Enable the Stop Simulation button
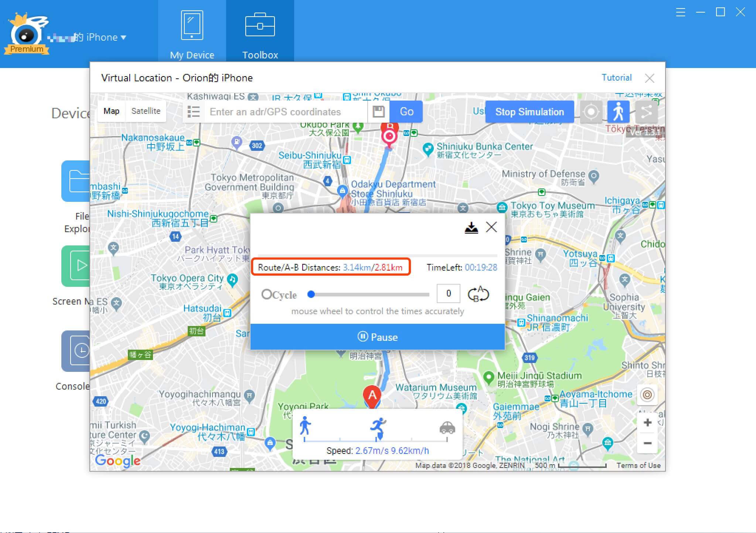The height and width of the screenshot is (533, 756). 528,111
